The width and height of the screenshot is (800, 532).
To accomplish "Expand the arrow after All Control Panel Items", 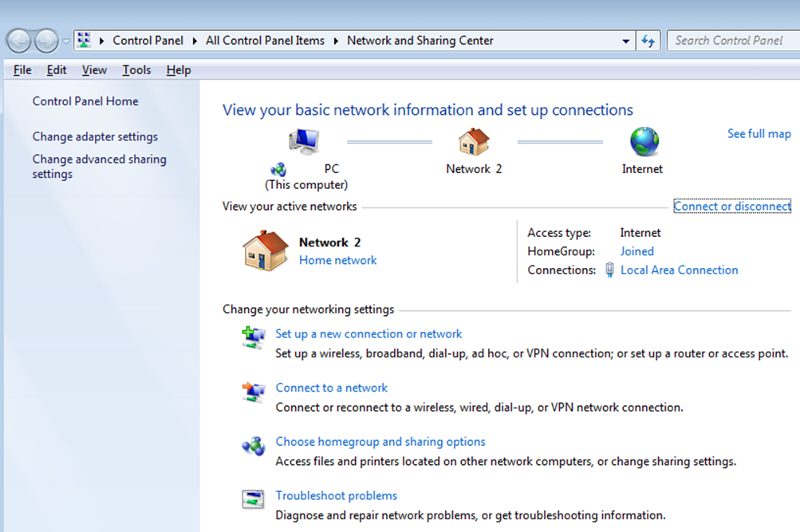I will point(336,41).
